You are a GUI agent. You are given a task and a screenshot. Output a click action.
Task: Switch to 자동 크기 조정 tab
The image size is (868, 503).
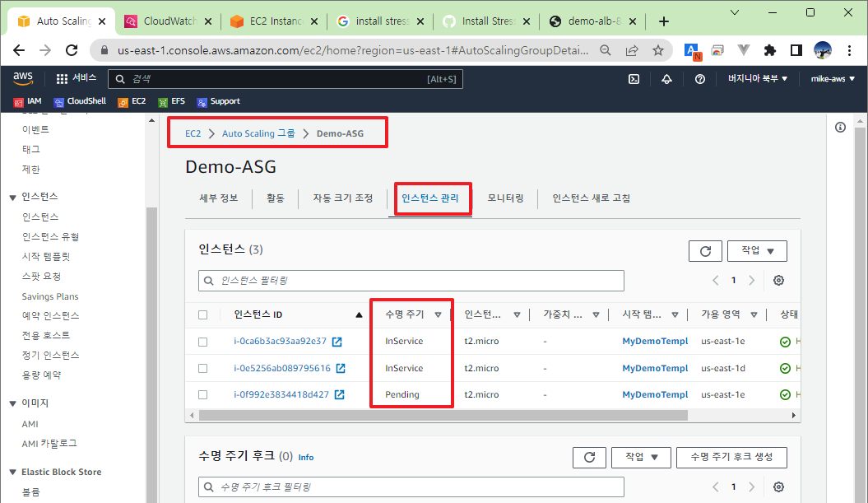pyautogui.click(x=342, y=198)
